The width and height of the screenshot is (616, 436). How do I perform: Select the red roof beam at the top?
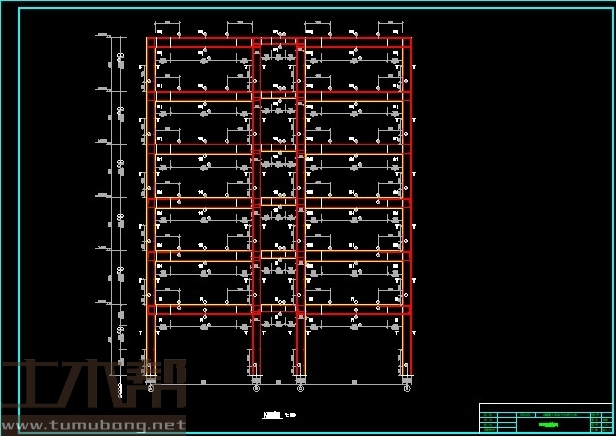click(279, 42)
